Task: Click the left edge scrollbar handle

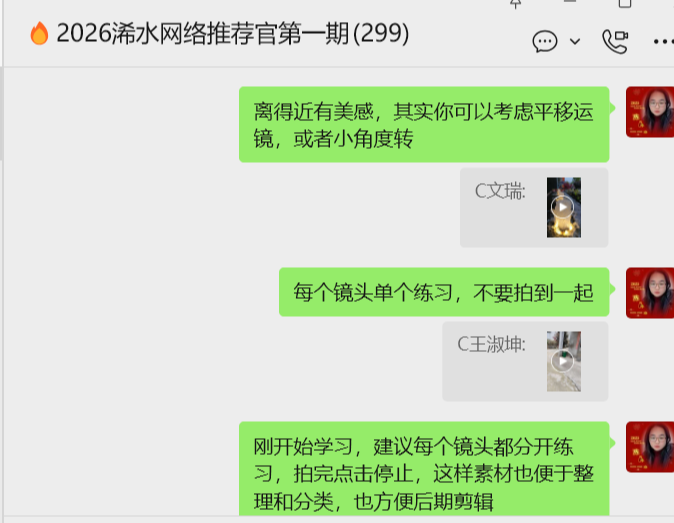Action: click(2, 113)
